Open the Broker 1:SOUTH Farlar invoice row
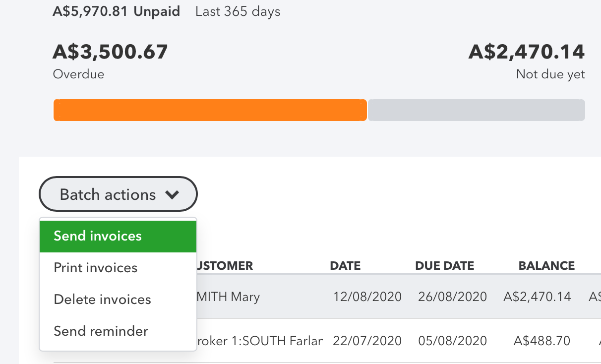 click(260, 341)
